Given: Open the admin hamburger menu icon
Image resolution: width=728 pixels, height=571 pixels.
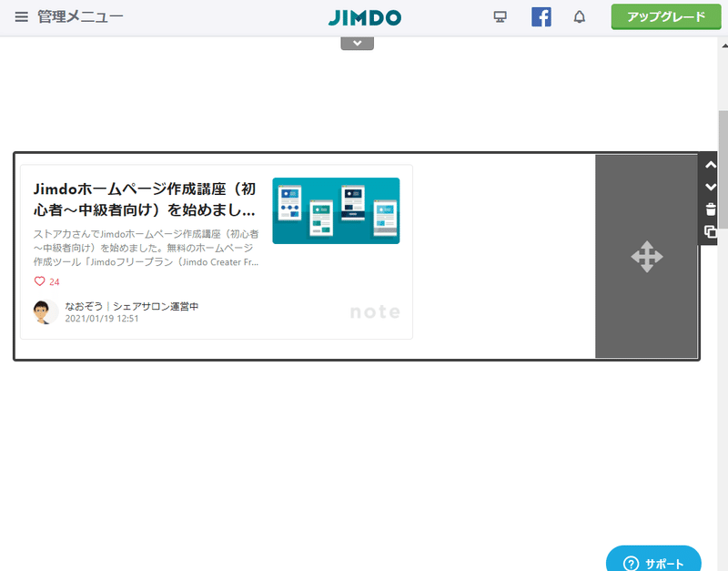Looking at the screenshot, I should [x=22, y=15].
